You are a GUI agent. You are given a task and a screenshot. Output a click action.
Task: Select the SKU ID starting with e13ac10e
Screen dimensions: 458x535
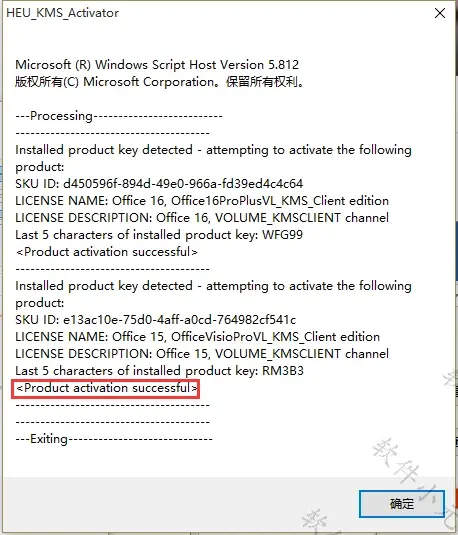pos(156,320)
